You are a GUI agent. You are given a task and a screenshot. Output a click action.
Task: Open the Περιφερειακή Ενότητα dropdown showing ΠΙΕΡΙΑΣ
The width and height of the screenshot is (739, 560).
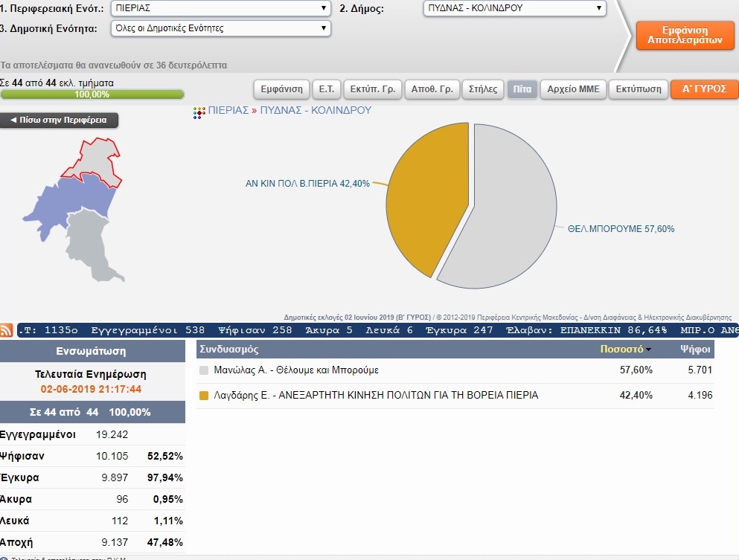(221, 9)
